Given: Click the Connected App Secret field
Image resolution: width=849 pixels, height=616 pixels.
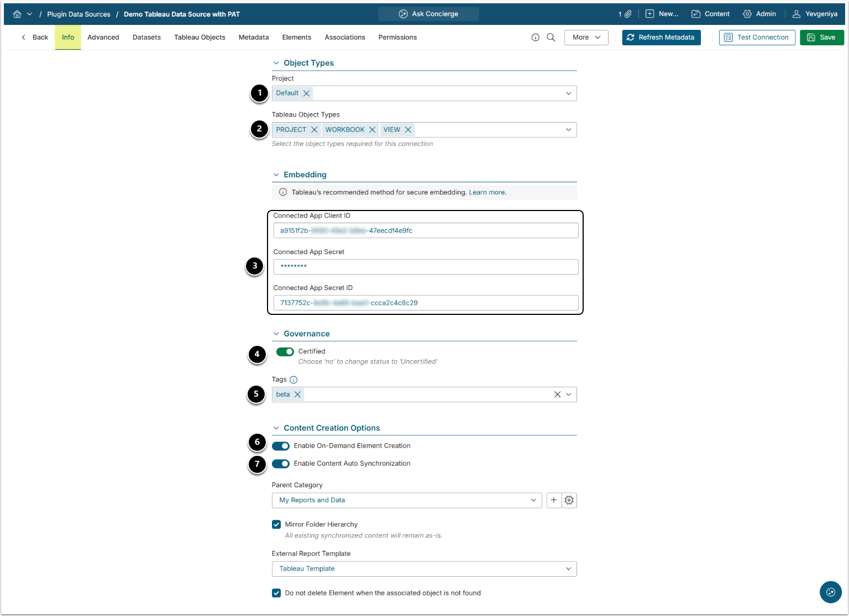Looking at the screenshot, I should click(x=426, y=267).
